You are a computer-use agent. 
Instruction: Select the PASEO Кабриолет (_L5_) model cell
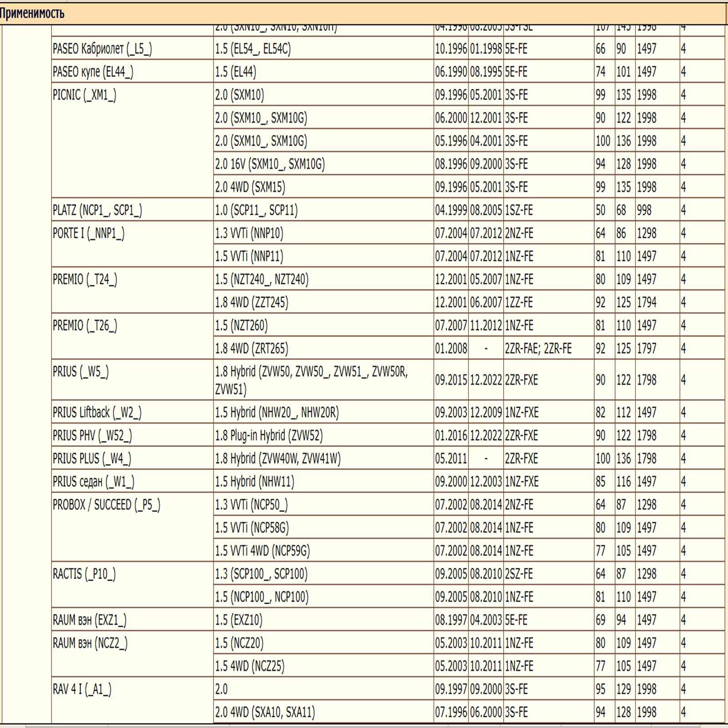coord(102,49)
